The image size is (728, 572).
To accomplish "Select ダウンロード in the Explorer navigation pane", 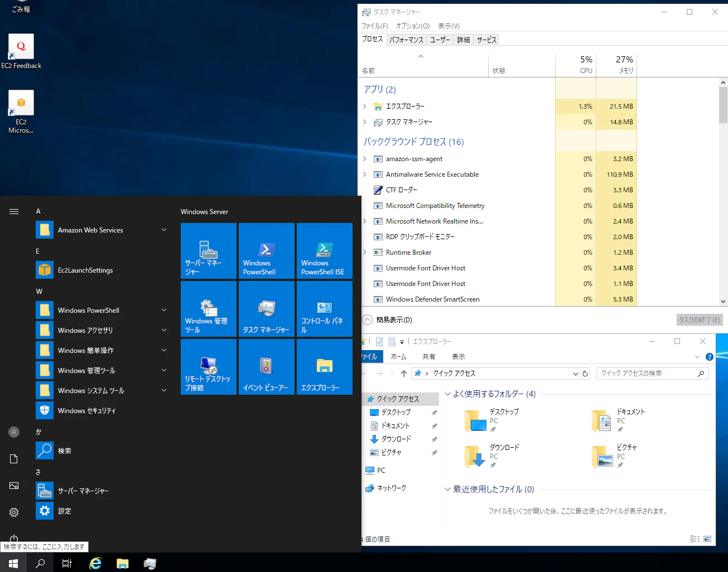I will point(396,439).
